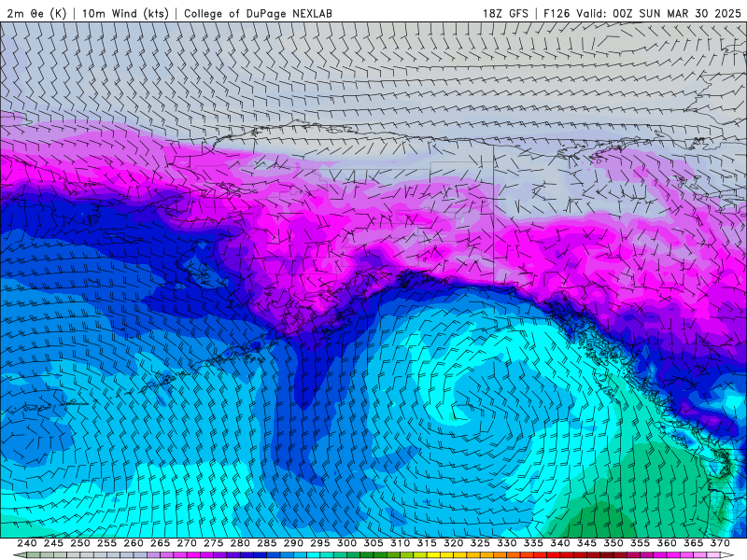The height and width of the screenshot is (560, 747).
Task: Click the 245 colorbar value label
Action: (x=53, y=543)
